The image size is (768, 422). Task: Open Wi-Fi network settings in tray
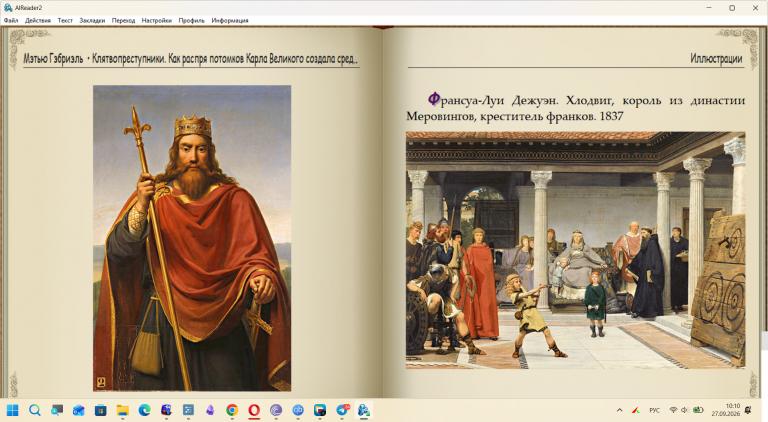[673, 410]
